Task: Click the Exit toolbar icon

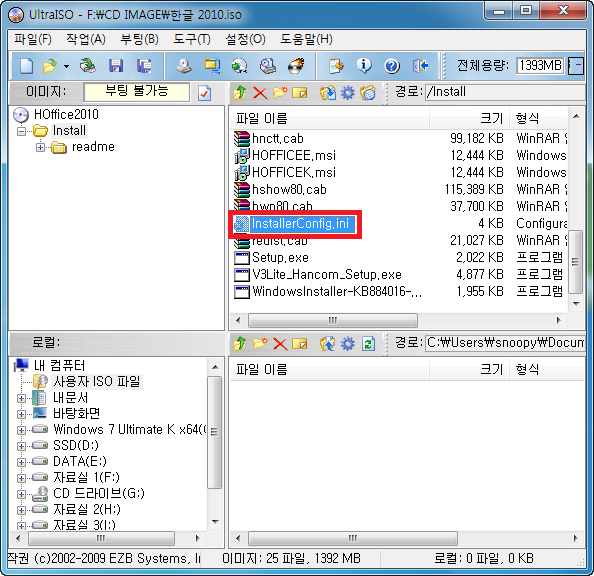Action: point(420,66)
